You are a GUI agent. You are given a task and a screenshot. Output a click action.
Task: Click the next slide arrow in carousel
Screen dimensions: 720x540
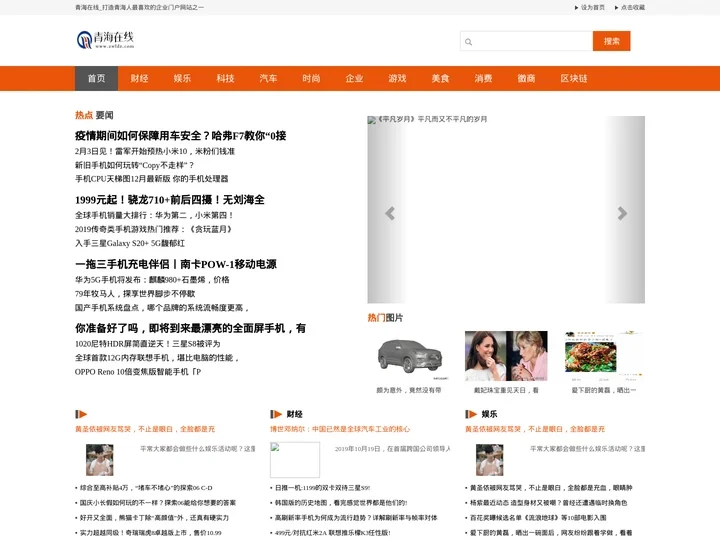point(622,213)
